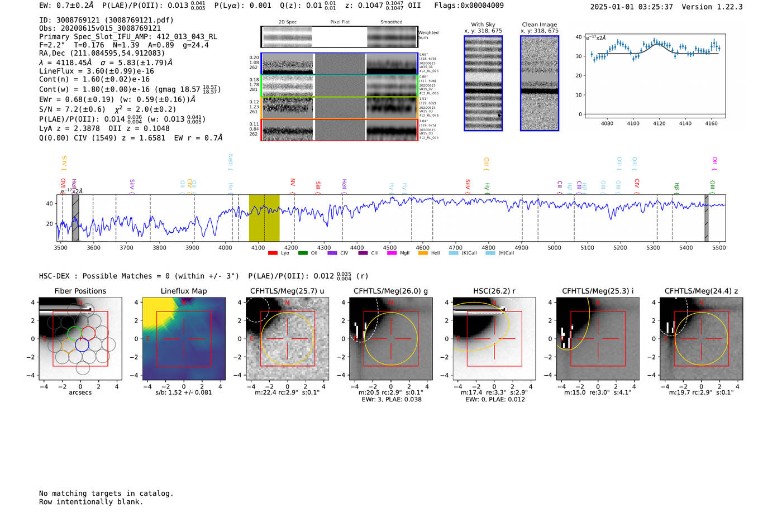Screen dimensions: 782x532
Task: Click the 'EWr: 0, PLAE: 0.012' caption
Action: (495, 400)
